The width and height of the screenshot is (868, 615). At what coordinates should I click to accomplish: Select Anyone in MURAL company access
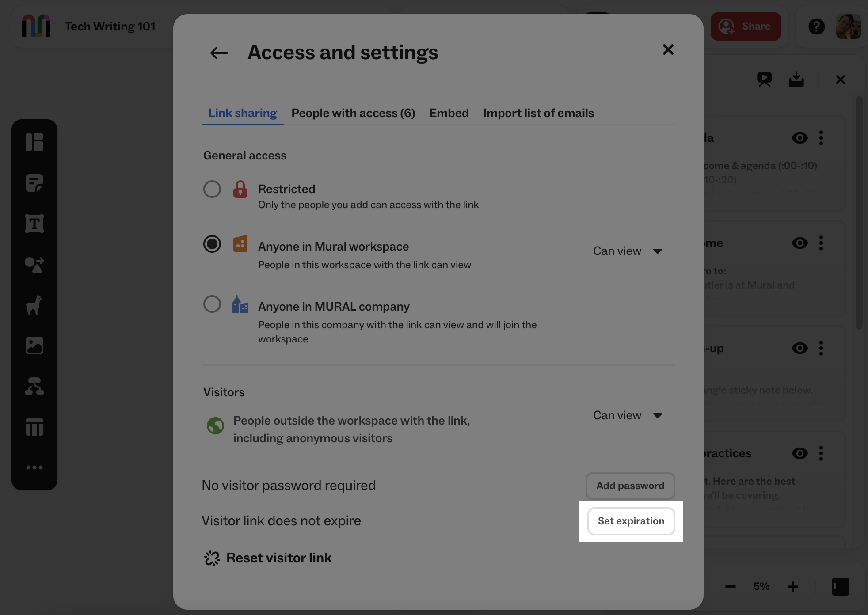coord(212,304)
